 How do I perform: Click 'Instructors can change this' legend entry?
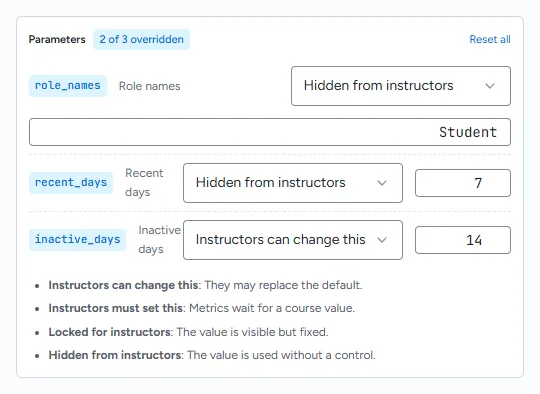[205, 285]
